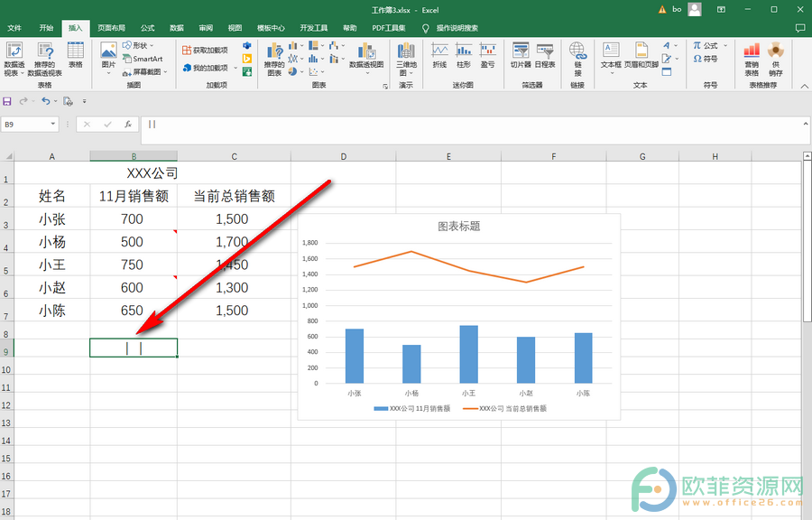Open the File (文件) tab
Screen dimensions: 812x520
point(14,28)
